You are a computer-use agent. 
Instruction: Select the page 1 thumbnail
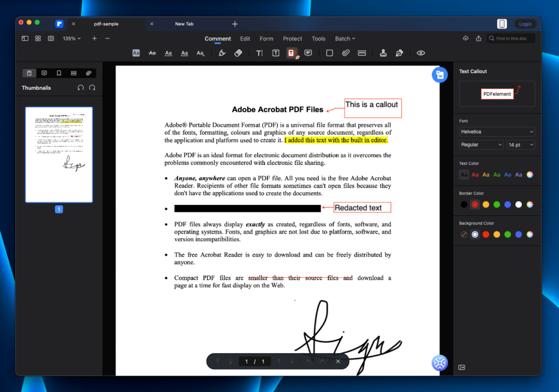pyautogui.click(x=59, y=155)
